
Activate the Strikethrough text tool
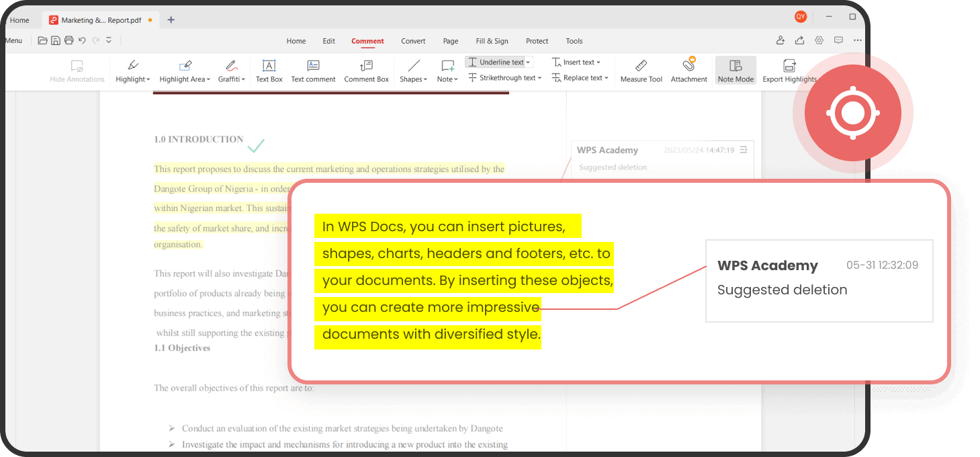pos(502,78)
